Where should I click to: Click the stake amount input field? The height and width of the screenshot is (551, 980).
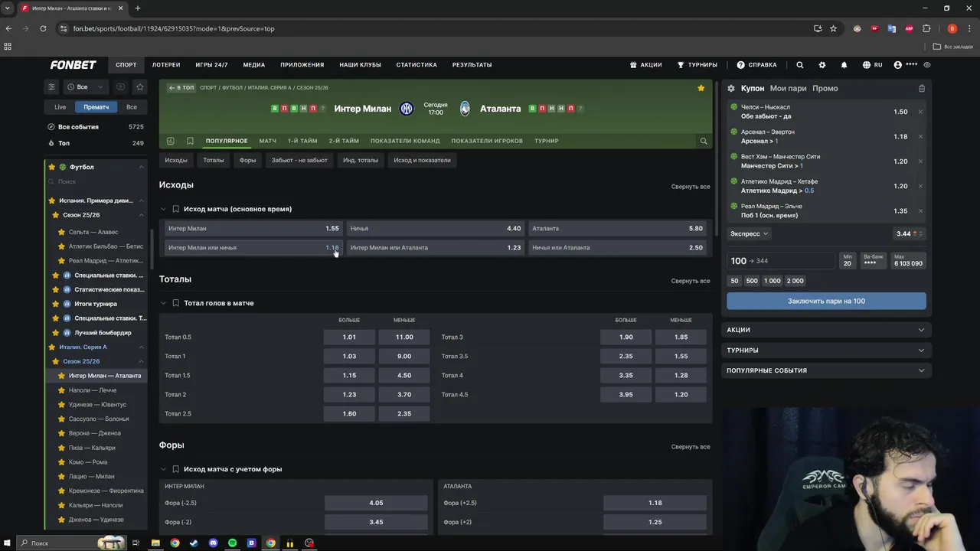[781, 261]
